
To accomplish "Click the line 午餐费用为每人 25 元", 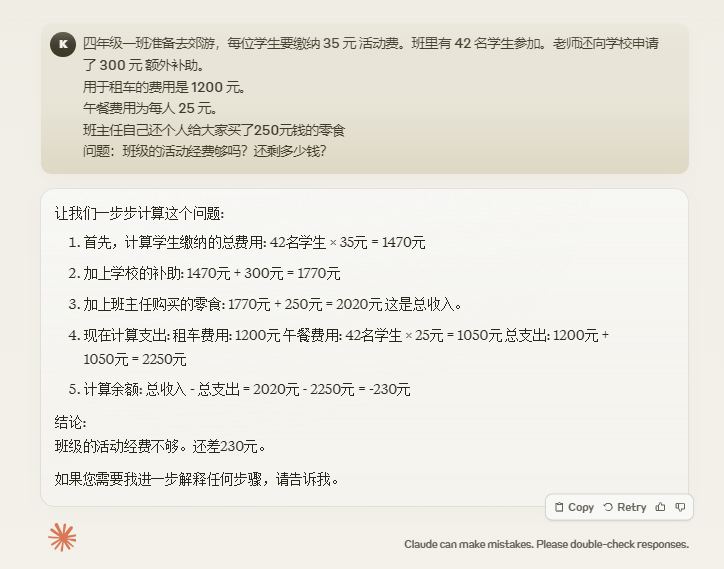I will (x=150, y=108).
